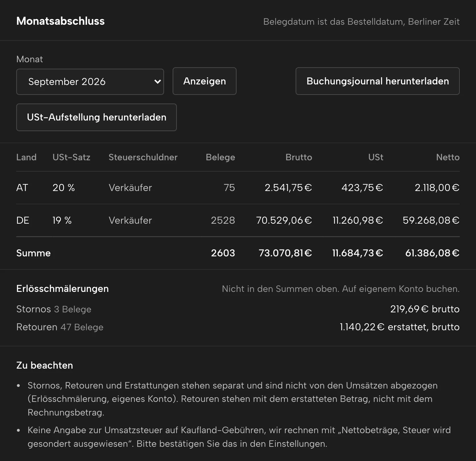
Task: Select gross amount 2.541,75 €
Action: 288,188
